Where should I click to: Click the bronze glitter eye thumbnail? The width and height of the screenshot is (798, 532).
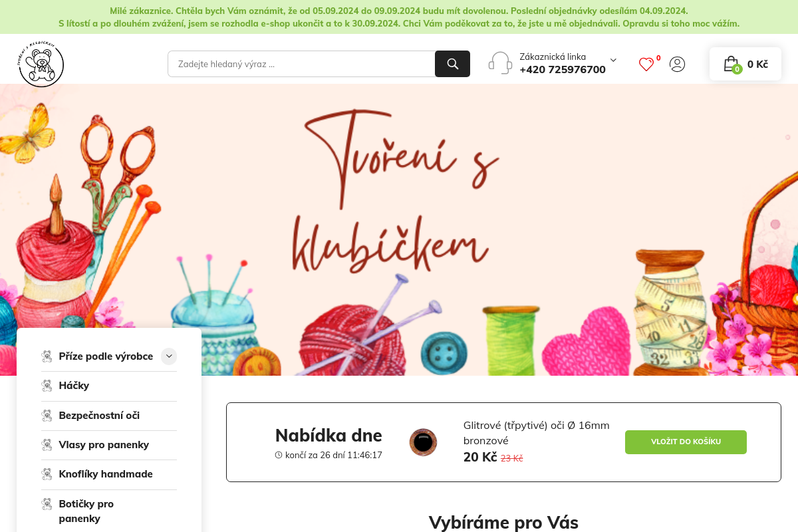pos(423,442)
